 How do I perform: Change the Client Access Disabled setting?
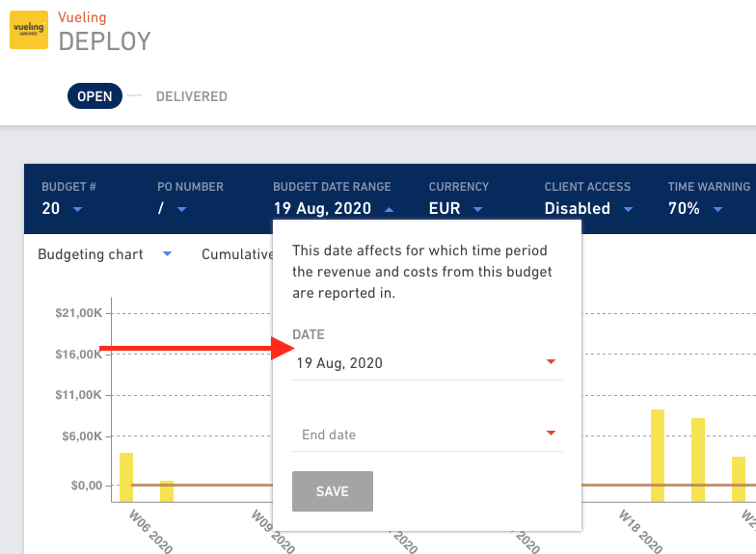[x=588, y=208]
